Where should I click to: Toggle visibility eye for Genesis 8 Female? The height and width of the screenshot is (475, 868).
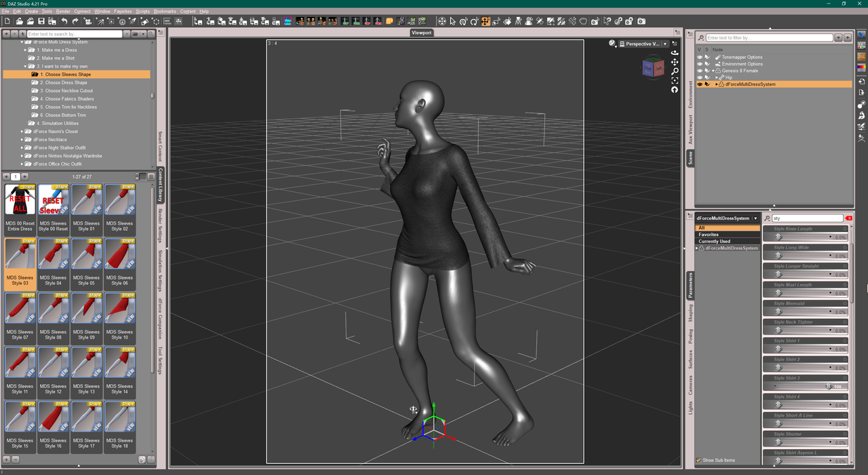700,71
